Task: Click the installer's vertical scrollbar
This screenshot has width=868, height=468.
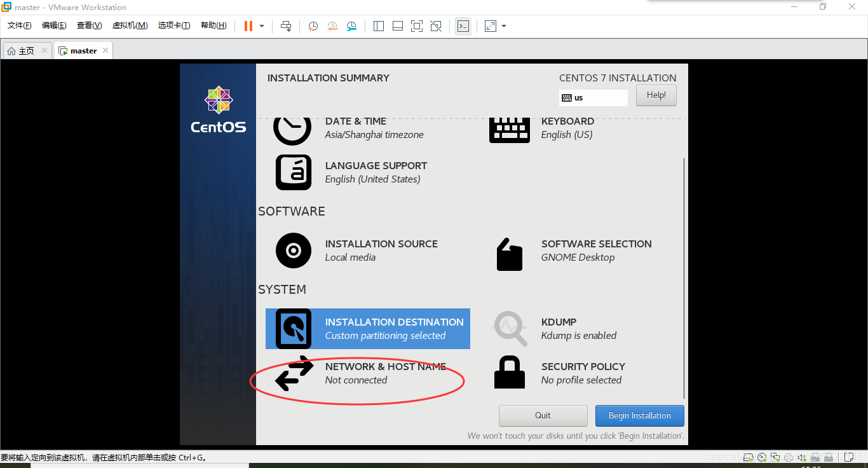Action: tap(684, 279)
